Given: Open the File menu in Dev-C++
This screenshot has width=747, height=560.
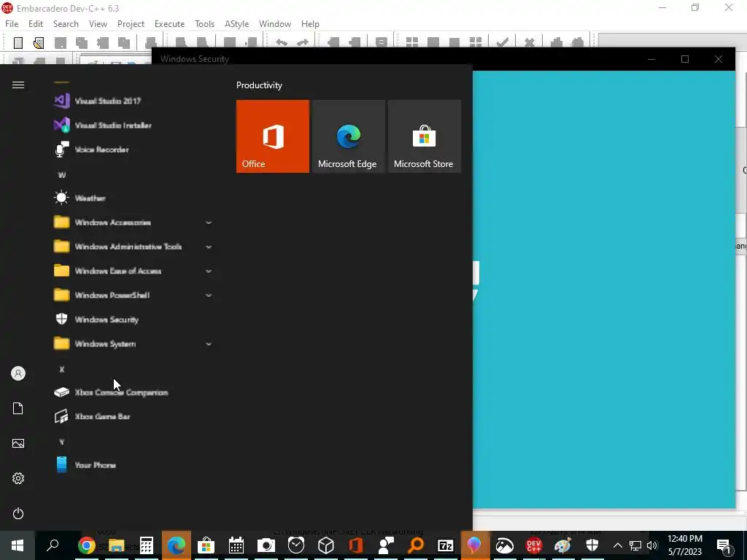Looking at the screenshot, I should click(12, 24).
